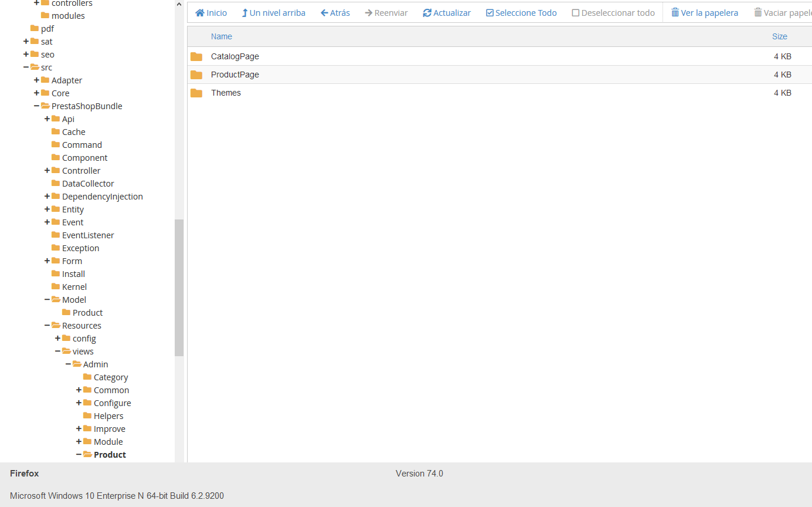812x507 pixels.
Task: Click the DataCollector folder icon
Action: (56, 183)
